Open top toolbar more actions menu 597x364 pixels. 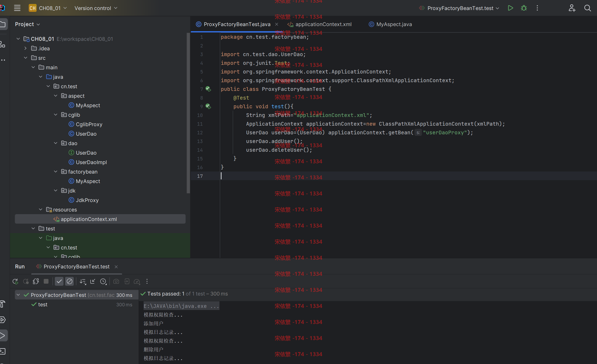tap(537, 8)
